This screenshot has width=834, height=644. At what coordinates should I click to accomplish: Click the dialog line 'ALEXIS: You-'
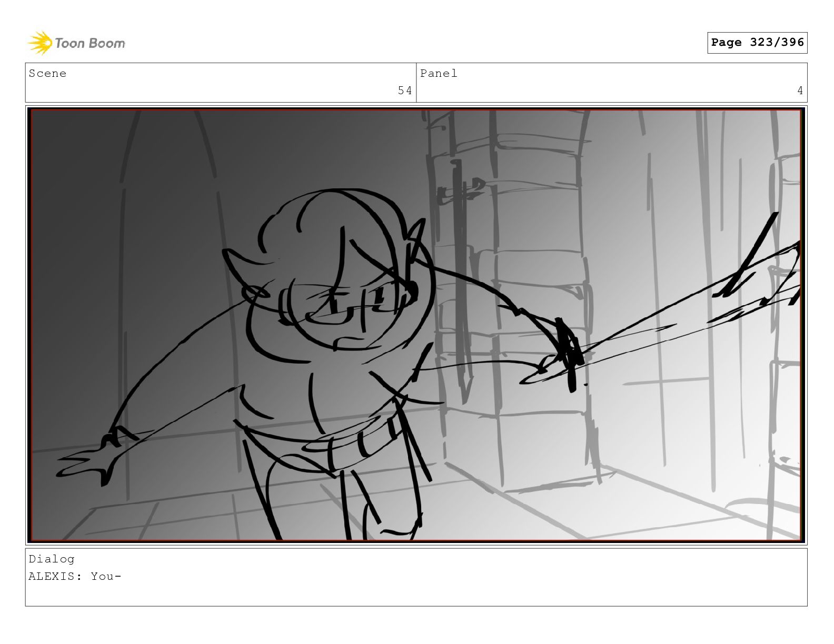click(75, 577)
